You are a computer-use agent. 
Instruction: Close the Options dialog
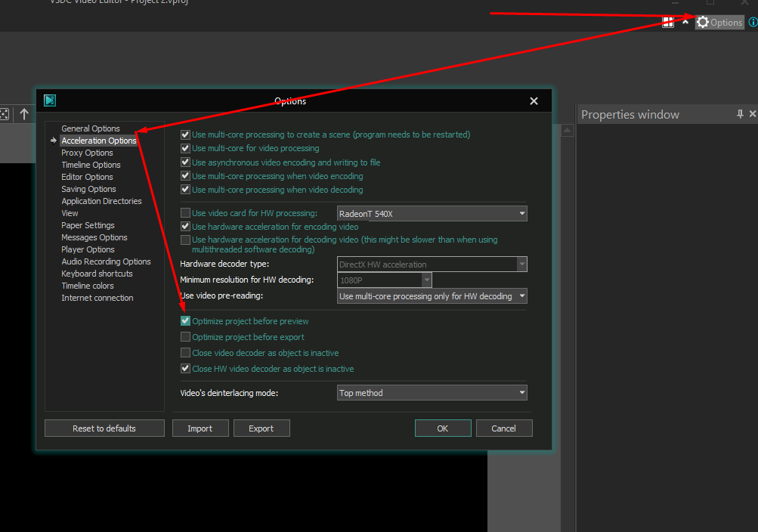click(534, 101)
